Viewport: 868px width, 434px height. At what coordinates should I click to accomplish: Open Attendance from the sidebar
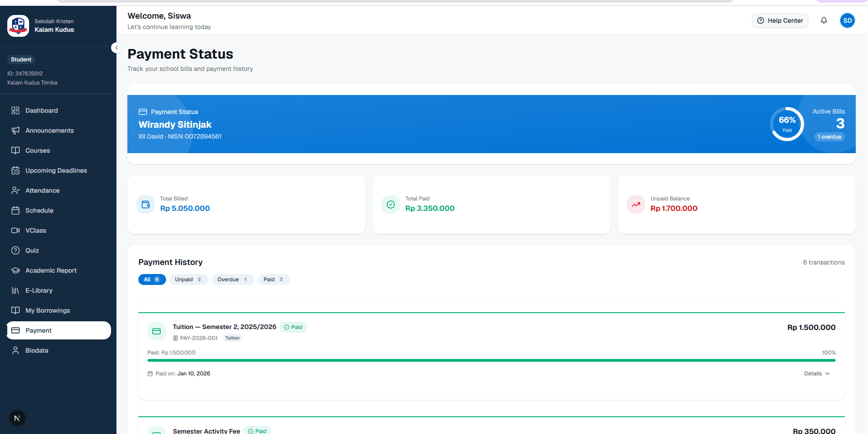pyautogui.click(x=58, y=190)
